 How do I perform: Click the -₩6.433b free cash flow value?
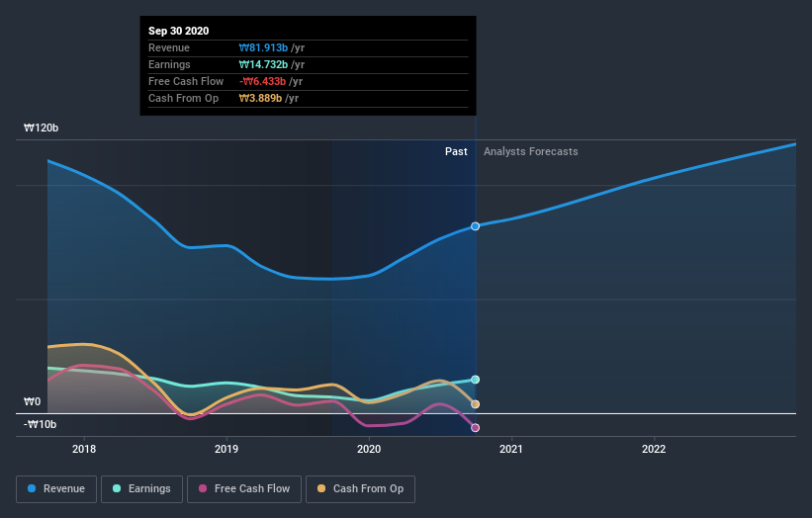click(262, 81)
